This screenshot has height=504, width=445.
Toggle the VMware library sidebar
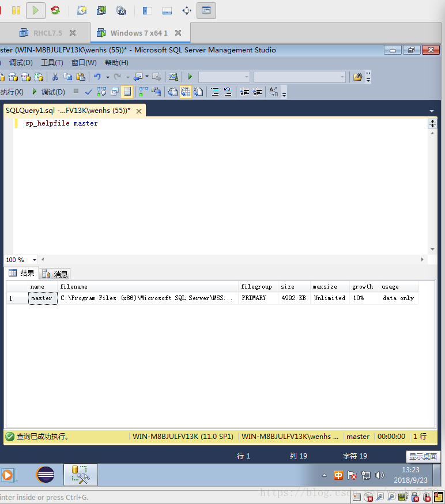pos(148,10)
